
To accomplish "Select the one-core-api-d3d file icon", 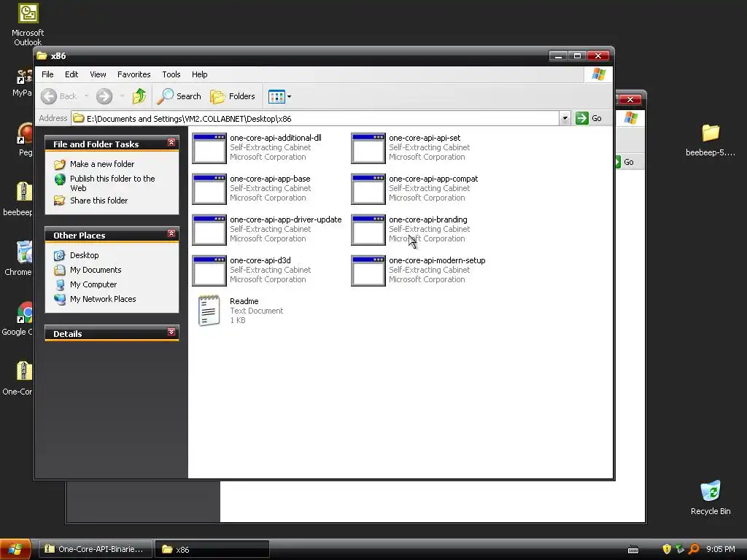I will pos(209,271).
